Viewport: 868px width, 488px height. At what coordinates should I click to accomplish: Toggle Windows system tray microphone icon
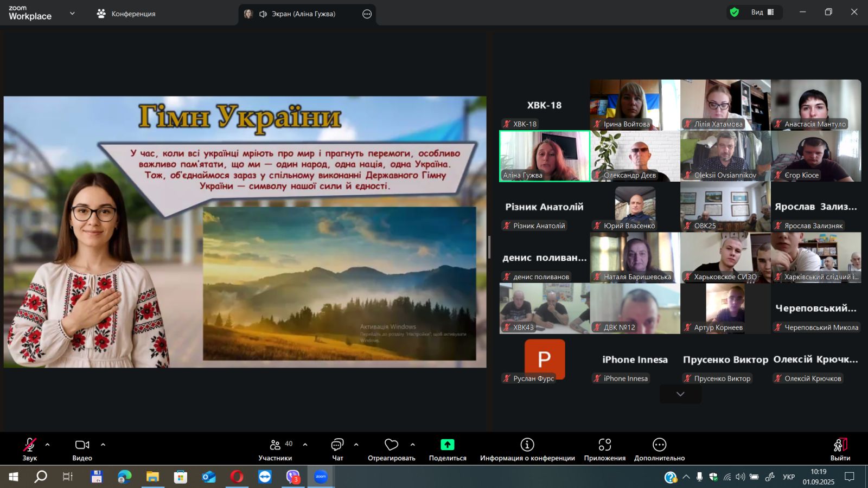tap(699, 477)
